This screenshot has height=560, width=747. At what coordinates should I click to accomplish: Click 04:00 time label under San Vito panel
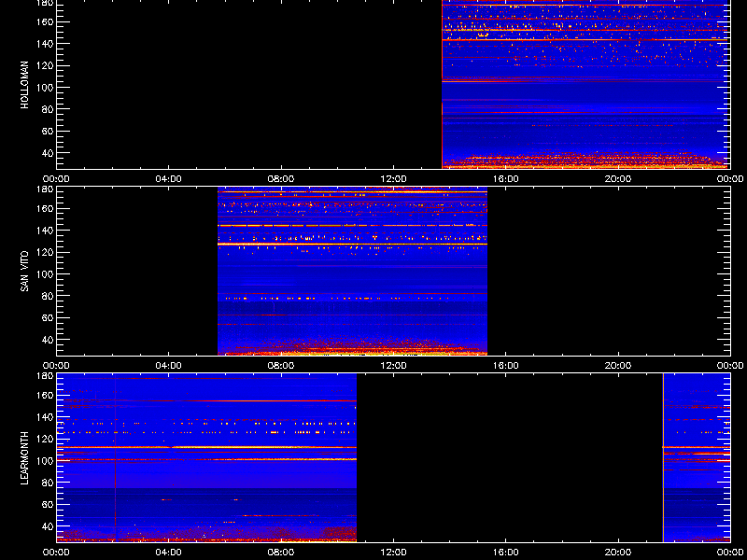169,366
